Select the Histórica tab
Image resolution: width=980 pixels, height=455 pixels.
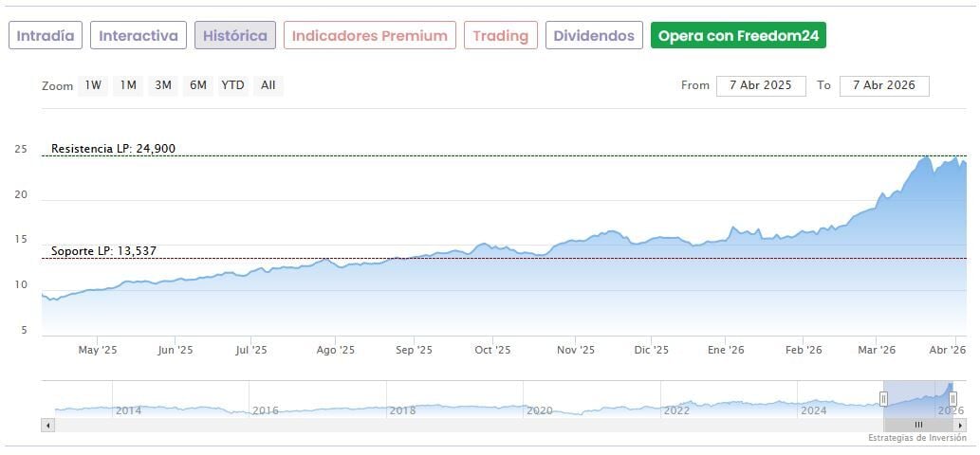click(235, 36)
